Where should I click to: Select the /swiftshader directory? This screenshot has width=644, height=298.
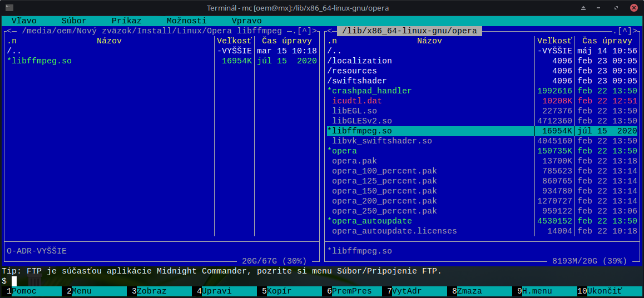482,81
